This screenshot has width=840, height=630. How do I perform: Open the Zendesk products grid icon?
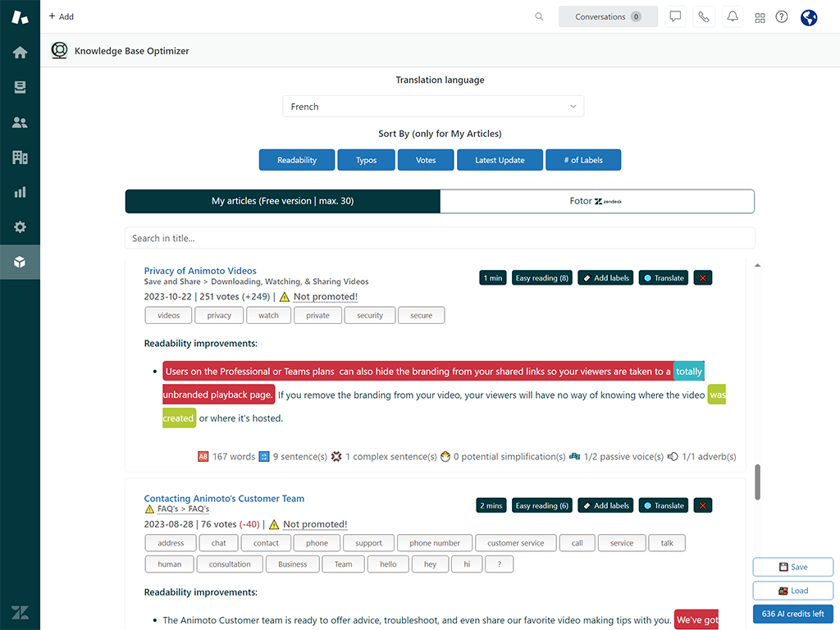click(x=760, y=17)
